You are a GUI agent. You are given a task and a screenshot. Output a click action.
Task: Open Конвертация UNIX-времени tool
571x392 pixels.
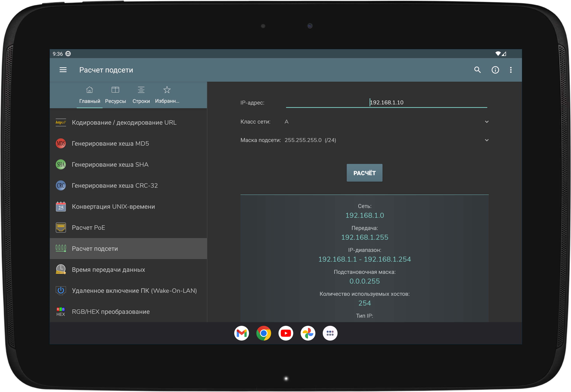click(x=128, y=207)
